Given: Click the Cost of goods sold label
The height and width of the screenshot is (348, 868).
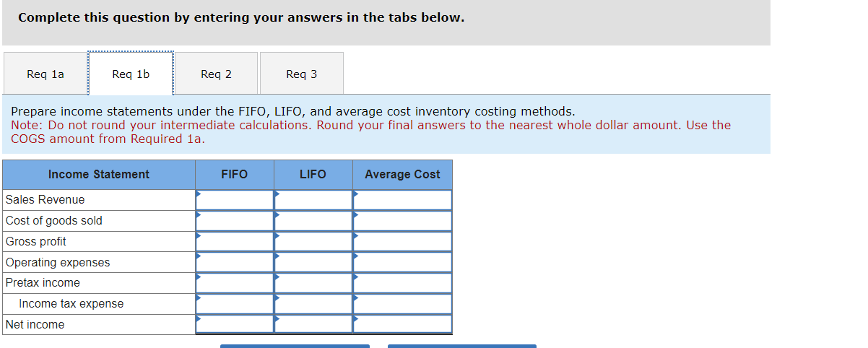Looking at the screenshot, I should pos(53,221).
